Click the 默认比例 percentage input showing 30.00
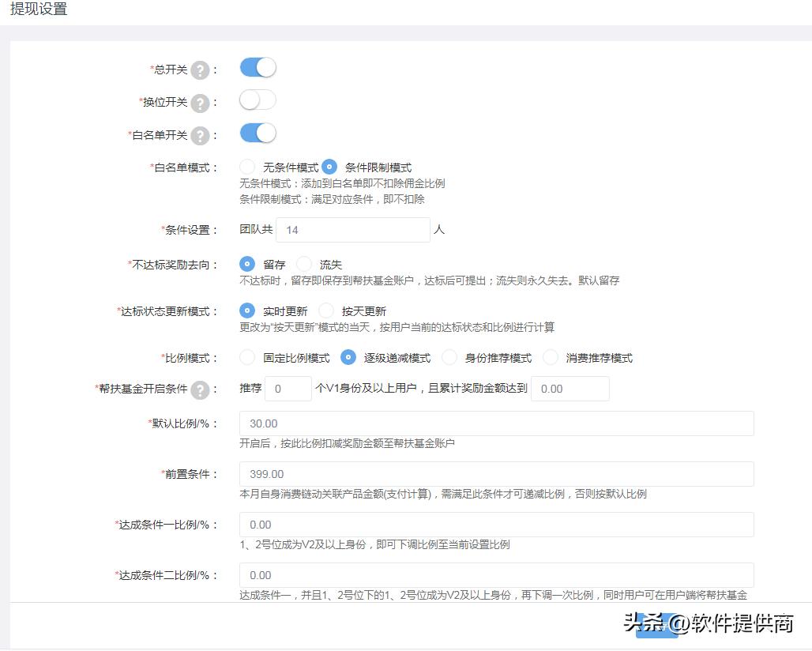The height and width of the screenshot is (651, 812). pyautogui.click(x=496, y=423)
